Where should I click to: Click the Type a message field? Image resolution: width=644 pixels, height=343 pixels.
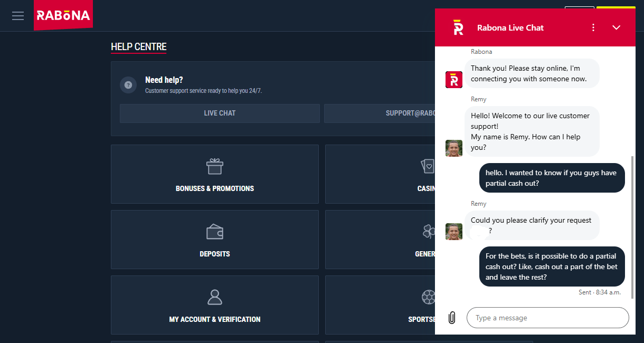548,318
